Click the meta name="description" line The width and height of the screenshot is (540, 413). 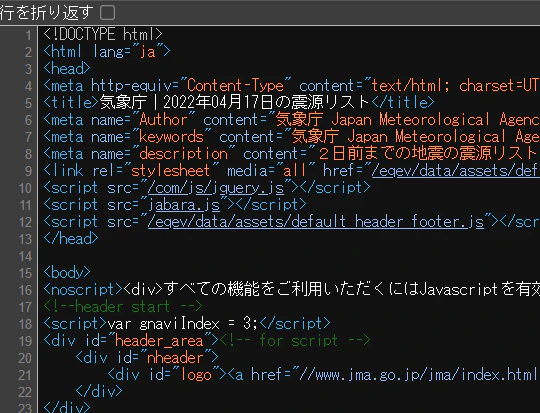coord(291,154)
